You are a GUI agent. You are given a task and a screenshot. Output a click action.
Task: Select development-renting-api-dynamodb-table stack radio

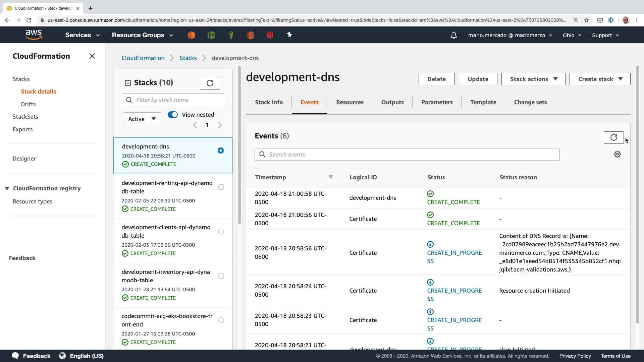[221, 187]
